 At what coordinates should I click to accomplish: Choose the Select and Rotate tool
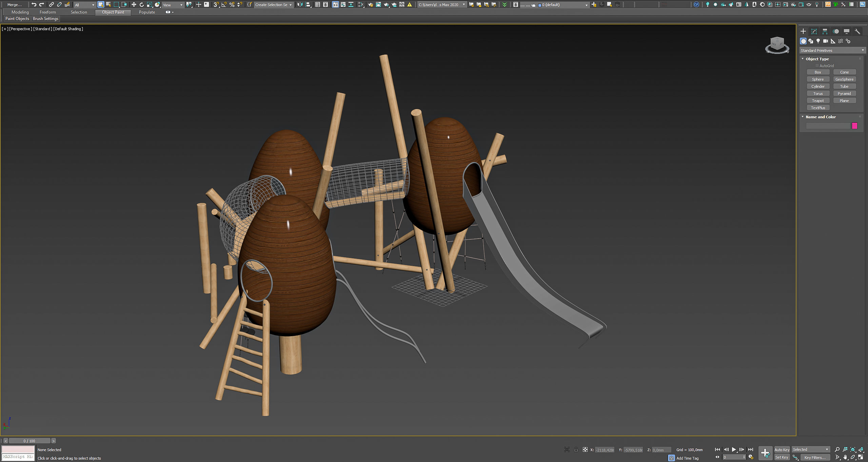pos(142,4)
